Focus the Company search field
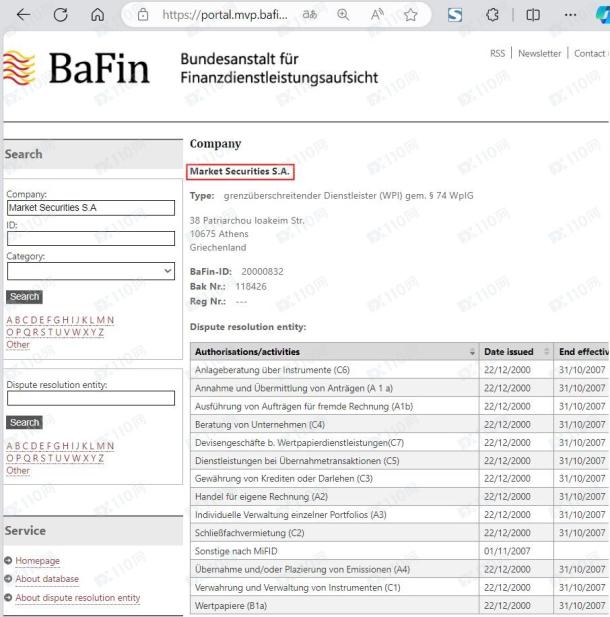Screen dimensions: 610x617 [91, 208]
